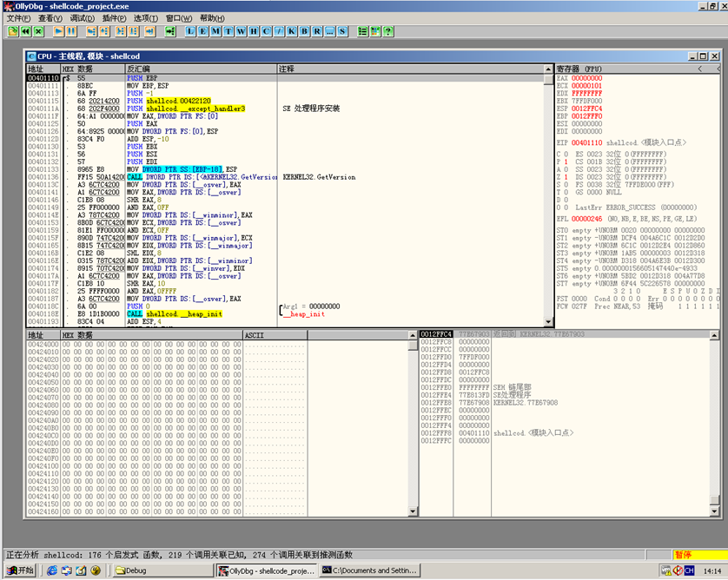Screen dimensions: 728x580
Task: Click the 开始 Start button on taskbar
Action: [19, 570]
